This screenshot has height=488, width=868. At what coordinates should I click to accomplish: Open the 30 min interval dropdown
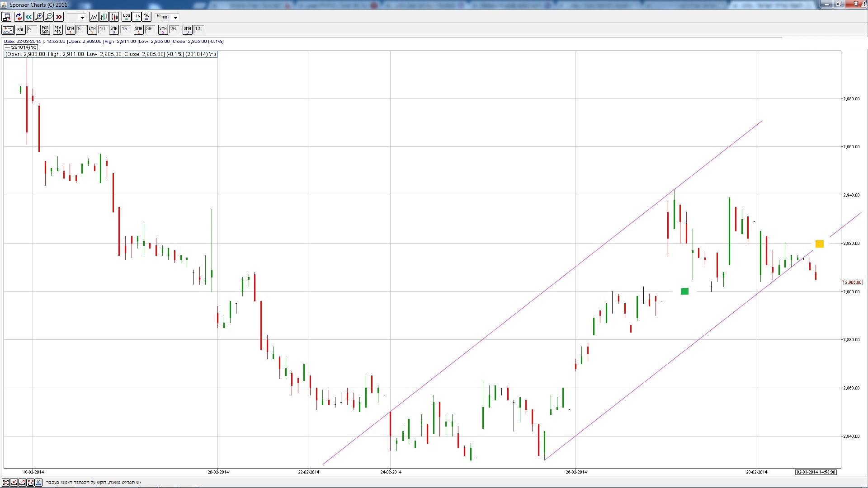point(175,18)
